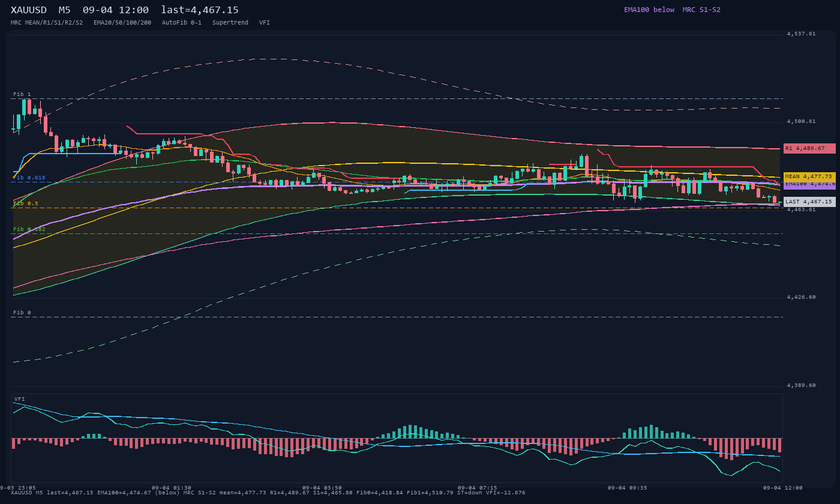Select the Fib 0.618 level label
Viewport: 840px width, 504px height.
(29, 178)
